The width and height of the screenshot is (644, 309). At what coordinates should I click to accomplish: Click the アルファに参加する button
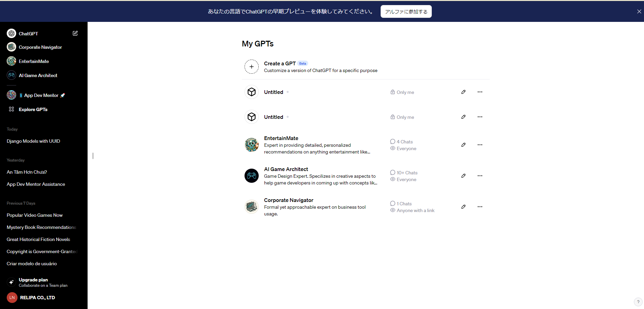coord(406,11)
